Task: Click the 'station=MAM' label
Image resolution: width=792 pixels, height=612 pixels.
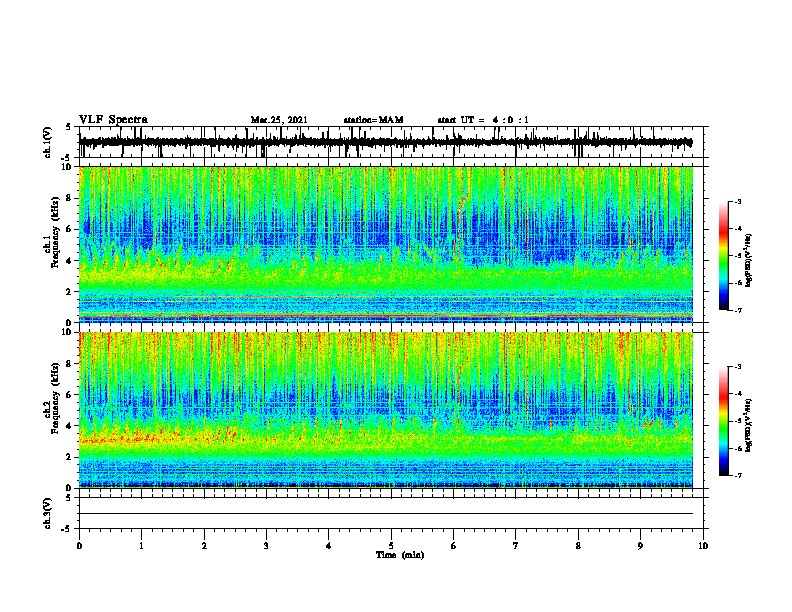Action: (x=373, y=120)
